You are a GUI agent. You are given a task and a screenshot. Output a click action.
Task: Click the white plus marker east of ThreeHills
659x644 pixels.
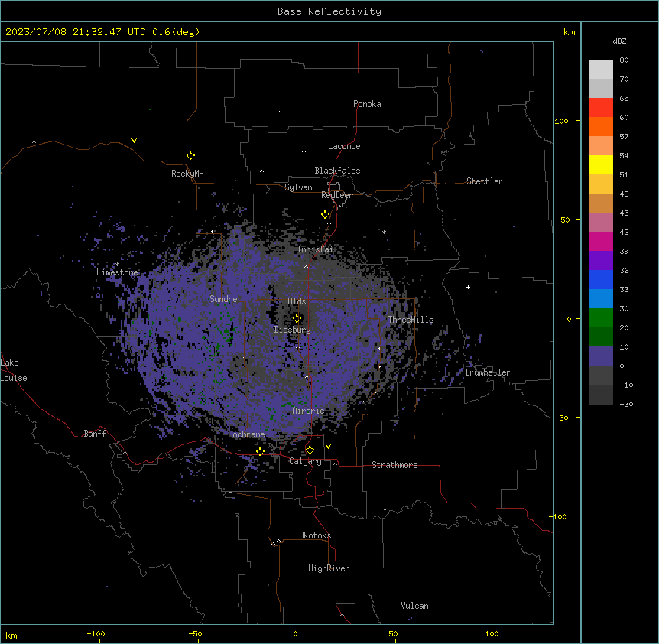click(x=468, y=287)
